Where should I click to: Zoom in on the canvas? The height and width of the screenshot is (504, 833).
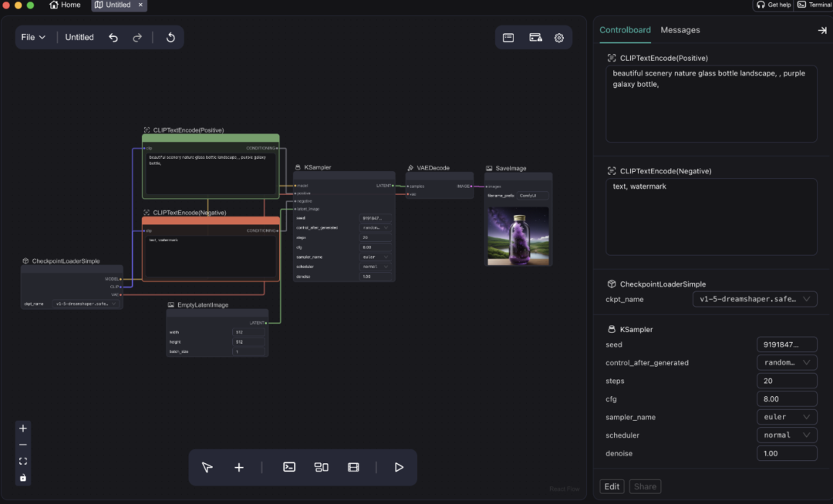pyautogui.click(x=23, y=428)
